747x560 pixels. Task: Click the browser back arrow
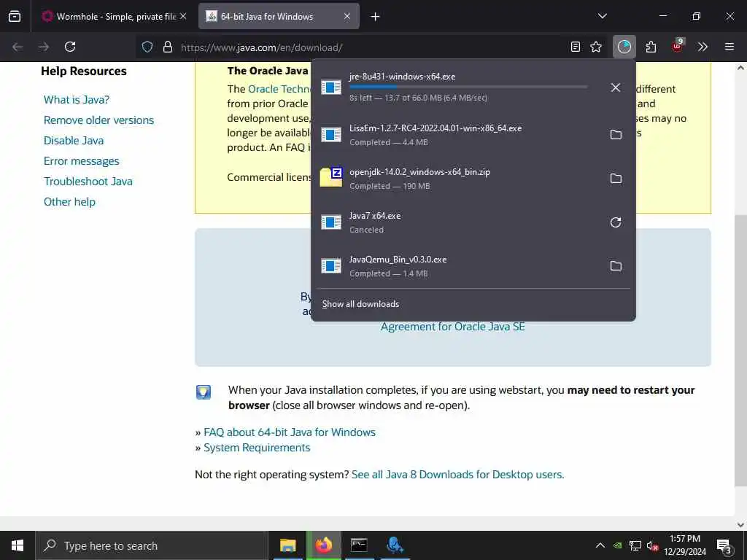18,47
